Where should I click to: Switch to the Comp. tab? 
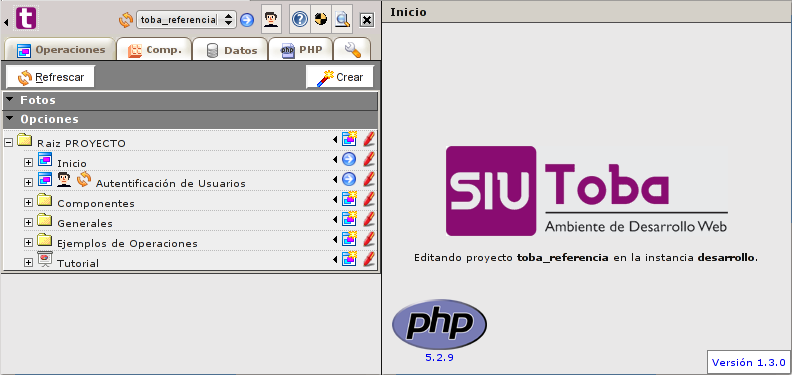pos(154,50)
